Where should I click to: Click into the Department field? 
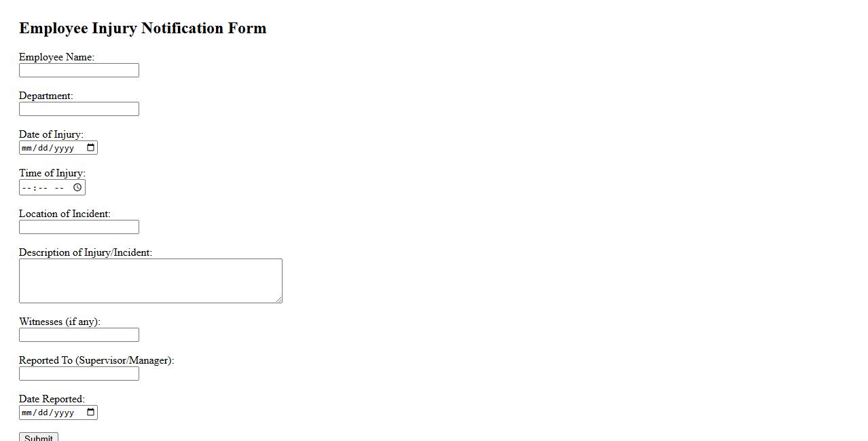pyautogui.click(x=79, y=109)
